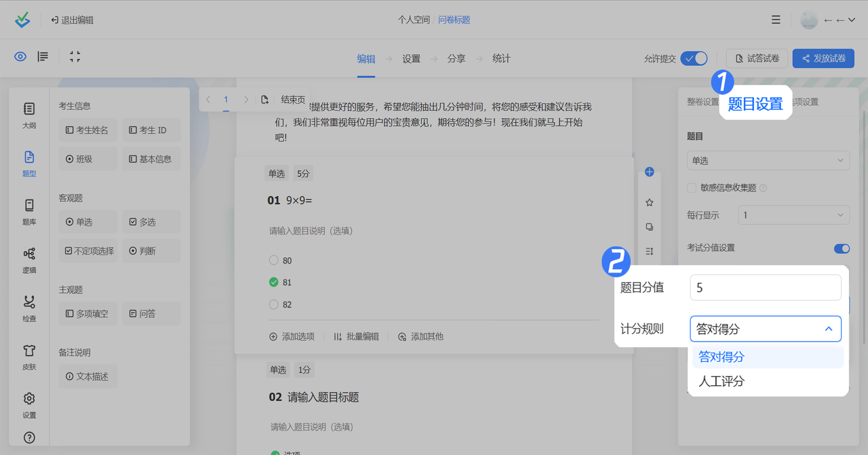Choose 人工评分 from the scoring rule list
The width and height of the screenshot is (868, 455).
click(x=721, y=381)
